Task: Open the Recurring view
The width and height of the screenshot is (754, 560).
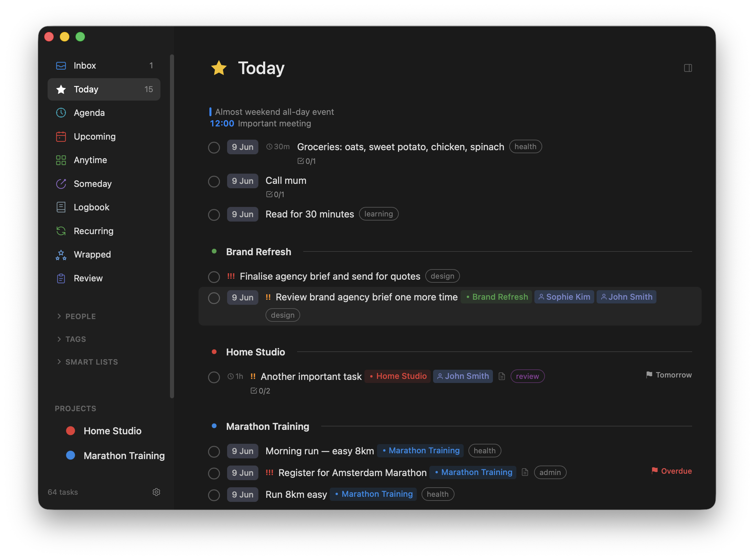Action: (x=104, y=231)
